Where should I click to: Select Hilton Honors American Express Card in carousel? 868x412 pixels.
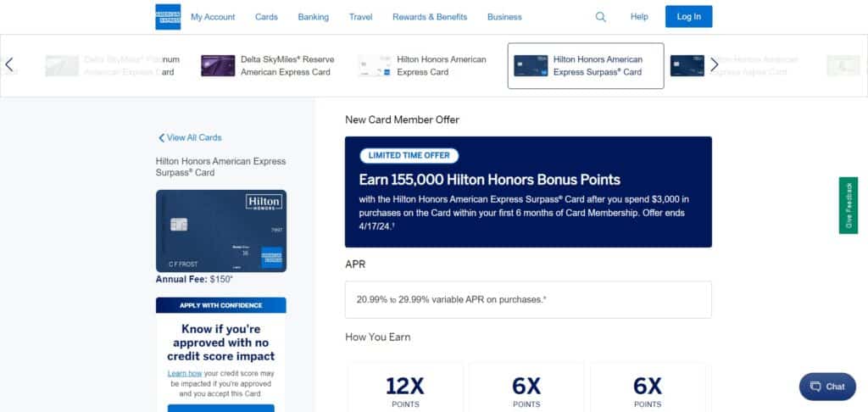click(422, 65)
